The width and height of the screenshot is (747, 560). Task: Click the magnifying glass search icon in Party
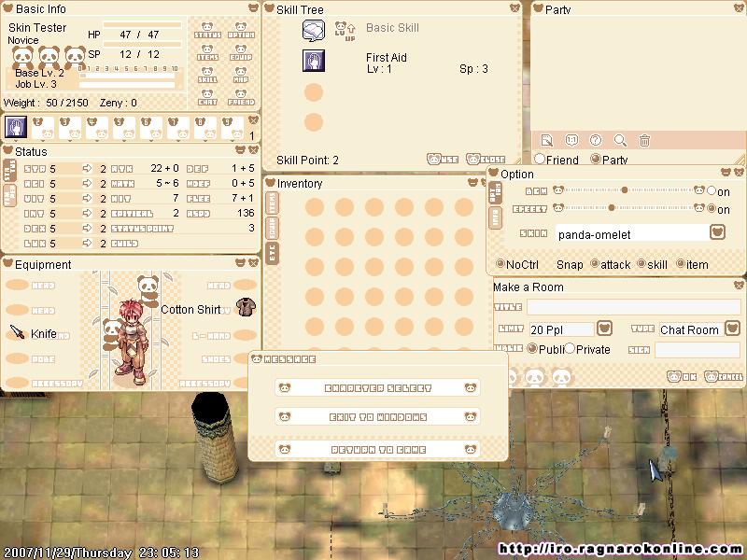(x=620, y=140)
